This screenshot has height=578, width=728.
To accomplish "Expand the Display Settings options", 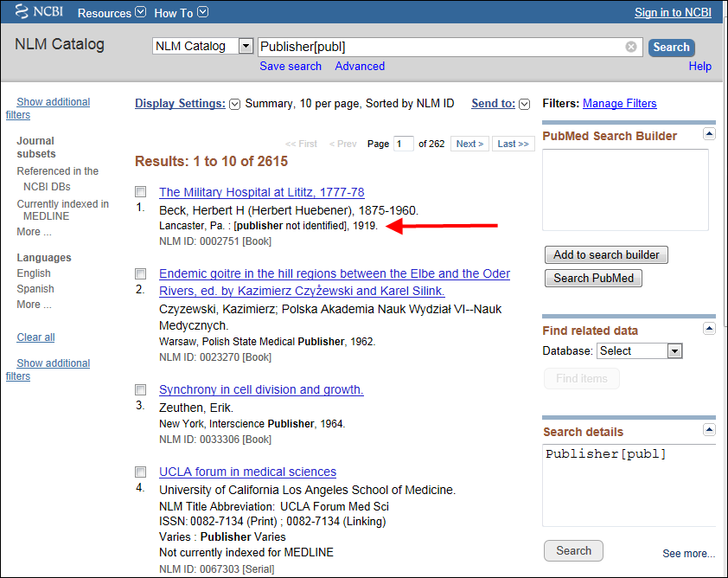I will click(235, 104).
